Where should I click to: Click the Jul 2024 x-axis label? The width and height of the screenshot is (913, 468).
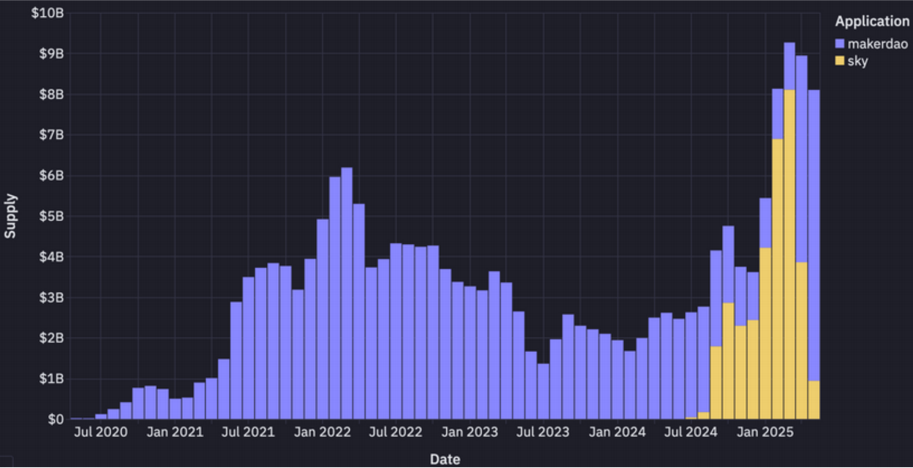click(692, 432)
